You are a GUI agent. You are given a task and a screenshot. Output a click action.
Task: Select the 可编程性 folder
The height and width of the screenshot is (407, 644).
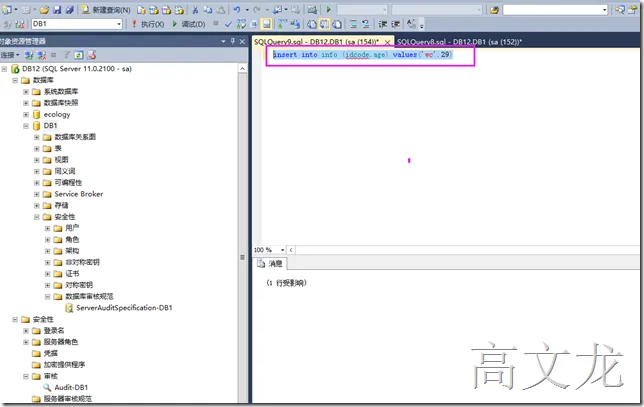(68, 183)
